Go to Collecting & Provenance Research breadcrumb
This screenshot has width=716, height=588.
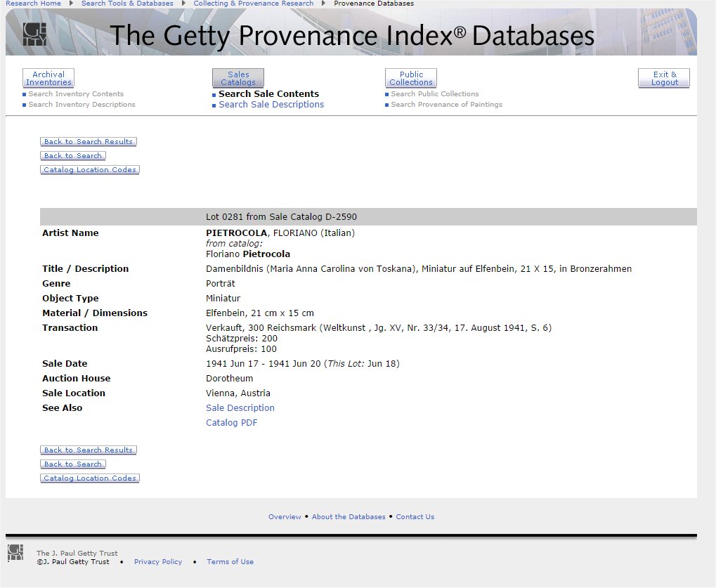pos(254,4)
